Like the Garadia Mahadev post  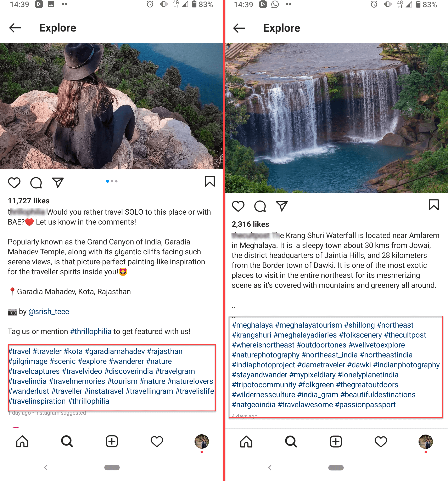[14, 182]
